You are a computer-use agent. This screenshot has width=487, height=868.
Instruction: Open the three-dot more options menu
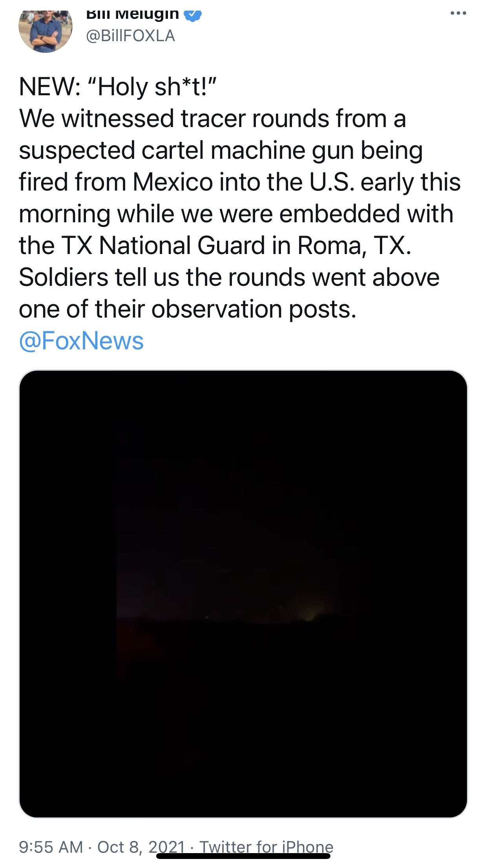pyautogui.click(x=458, y=14)
